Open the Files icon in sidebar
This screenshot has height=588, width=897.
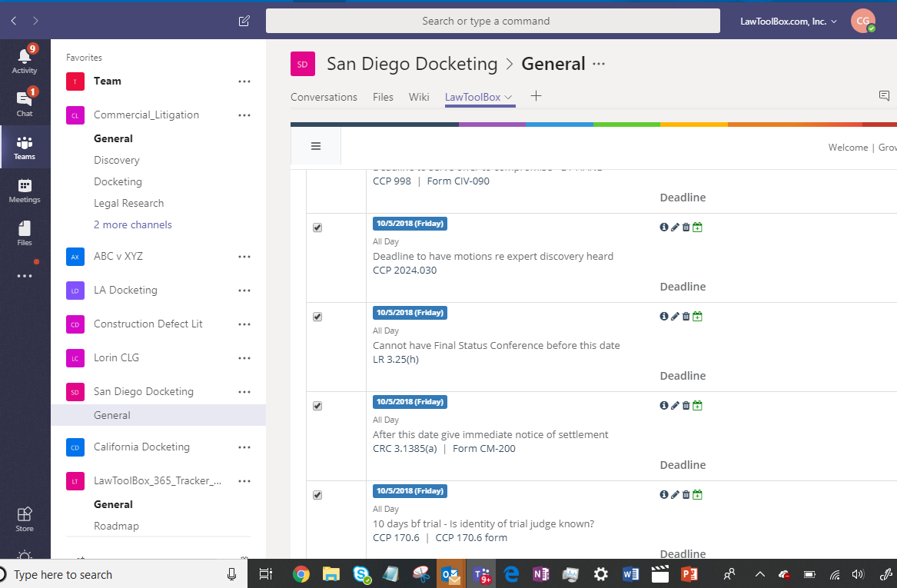(x=25, y=232)
